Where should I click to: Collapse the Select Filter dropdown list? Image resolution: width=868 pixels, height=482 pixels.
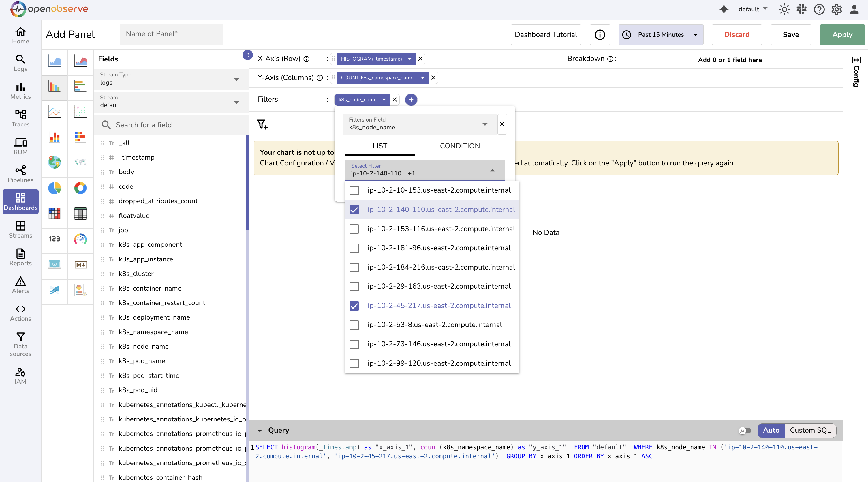click(x=492, y=170)
